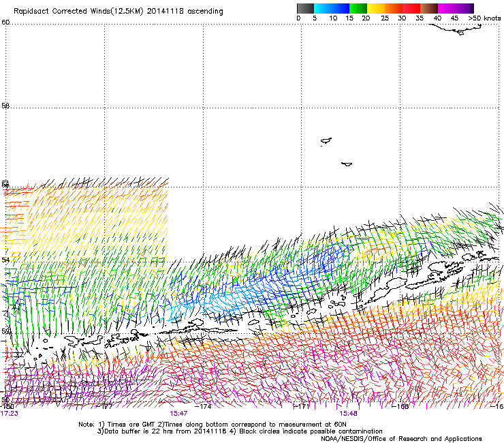Click the yellow 20-25 knots legend swatch
Image resolution: width=504 pixels, height=443 pixels.
[376, 8]
